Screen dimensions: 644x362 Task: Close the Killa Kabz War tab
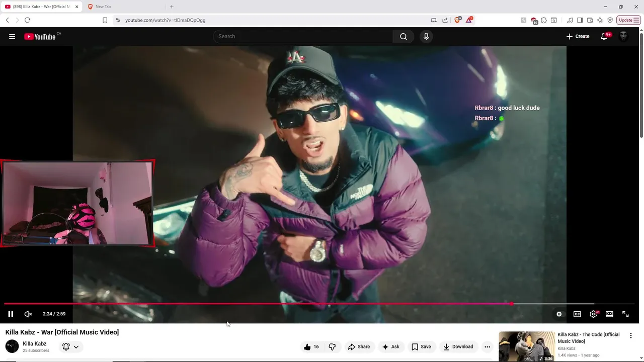click(77, 7)
